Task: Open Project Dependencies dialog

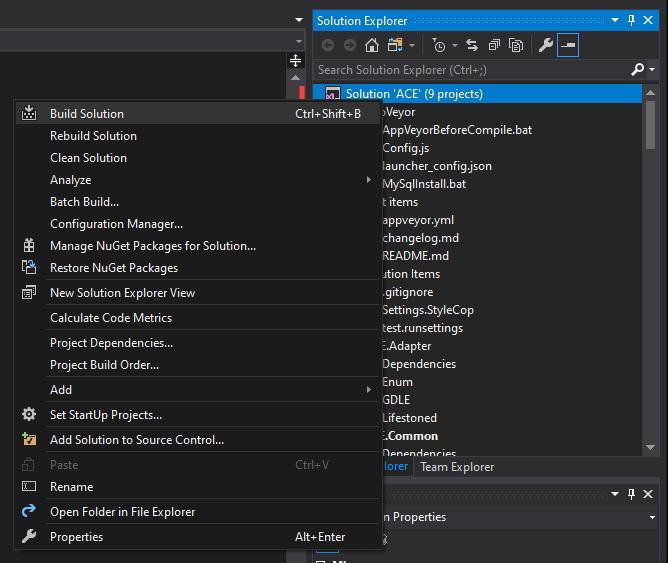Action: [x=197, y=343]
